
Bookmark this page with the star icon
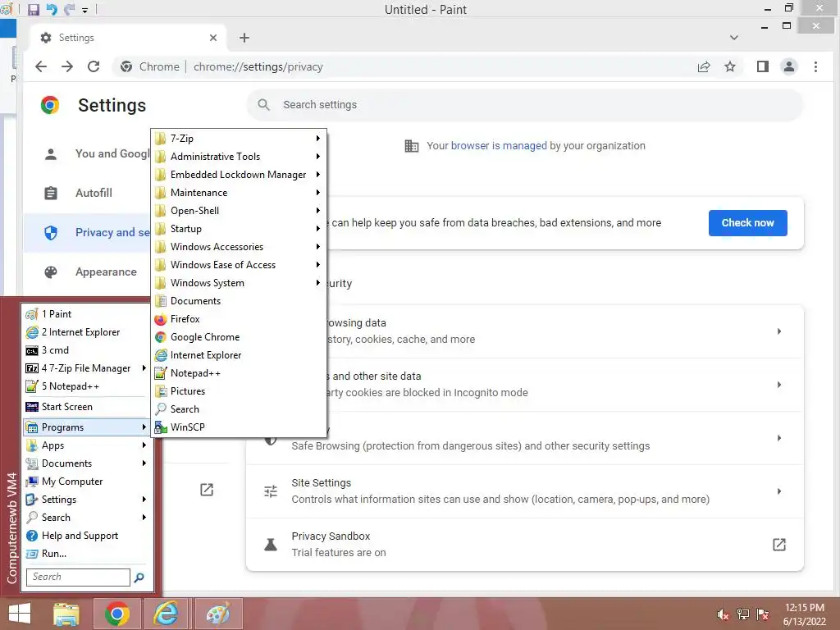coord(729,66)
